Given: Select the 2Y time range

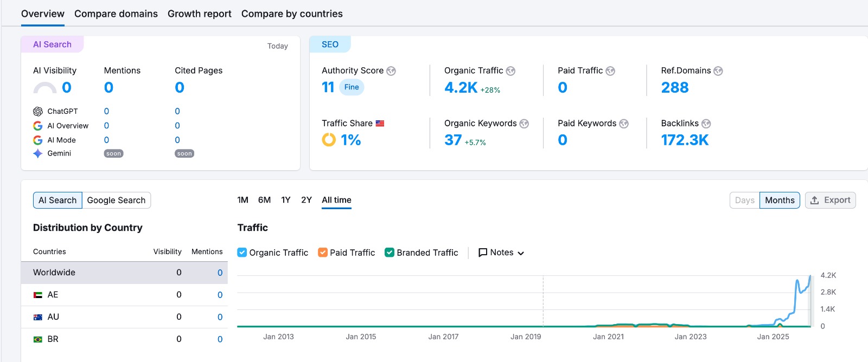Looking at the screenshot, I should (307, 200).
